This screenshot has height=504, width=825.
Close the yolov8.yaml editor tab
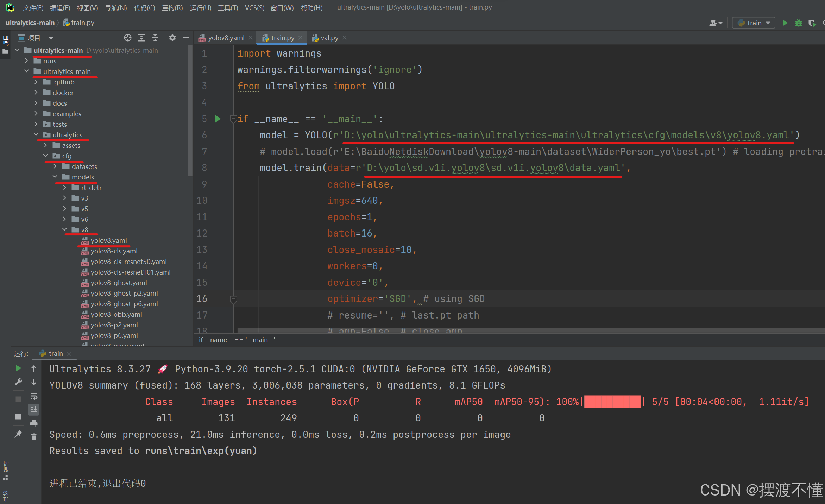251,38
